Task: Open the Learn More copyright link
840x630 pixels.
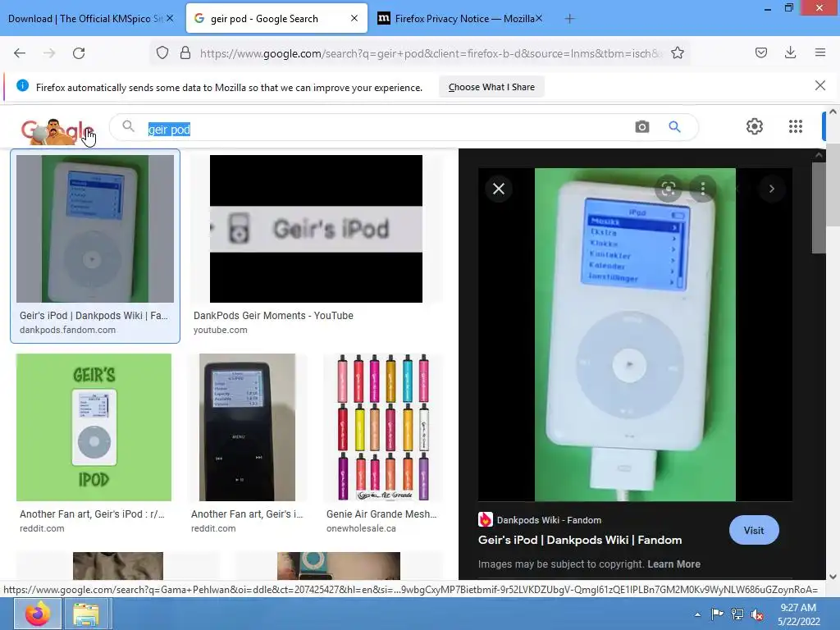Action: pyautogui.click(x=674, y=564)
